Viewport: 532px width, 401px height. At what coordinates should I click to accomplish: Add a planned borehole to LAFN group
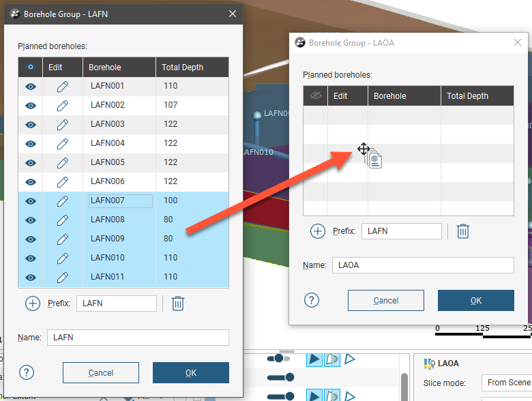pos(33,303)
